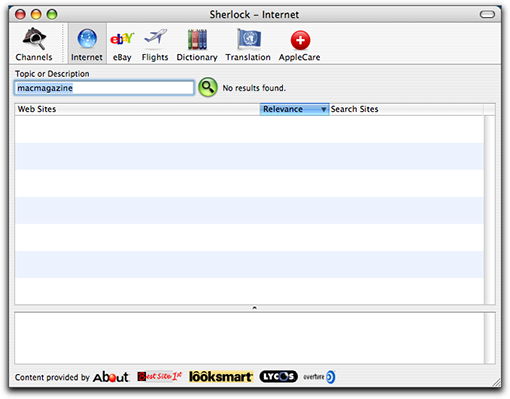
Task: Click the green magnifier search button
Action: tap(208, 87)
